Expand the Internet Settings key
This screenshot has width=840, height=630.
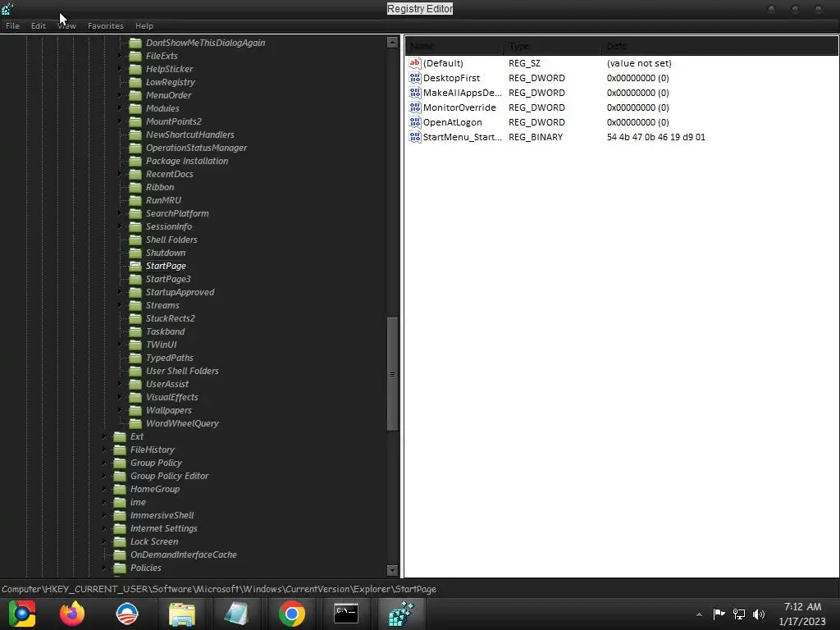(x=104, y=528)
